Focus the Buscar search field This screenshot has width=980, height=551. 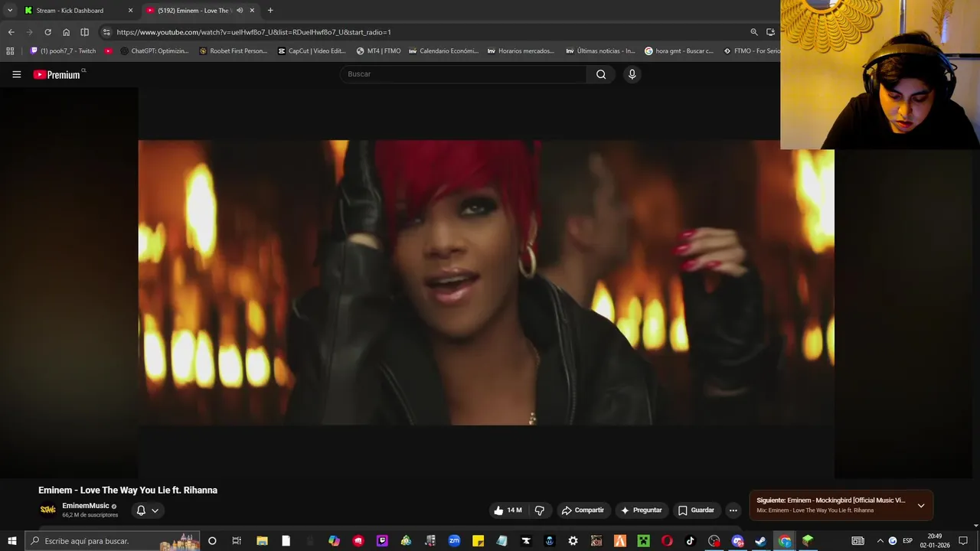coord(464,74)
